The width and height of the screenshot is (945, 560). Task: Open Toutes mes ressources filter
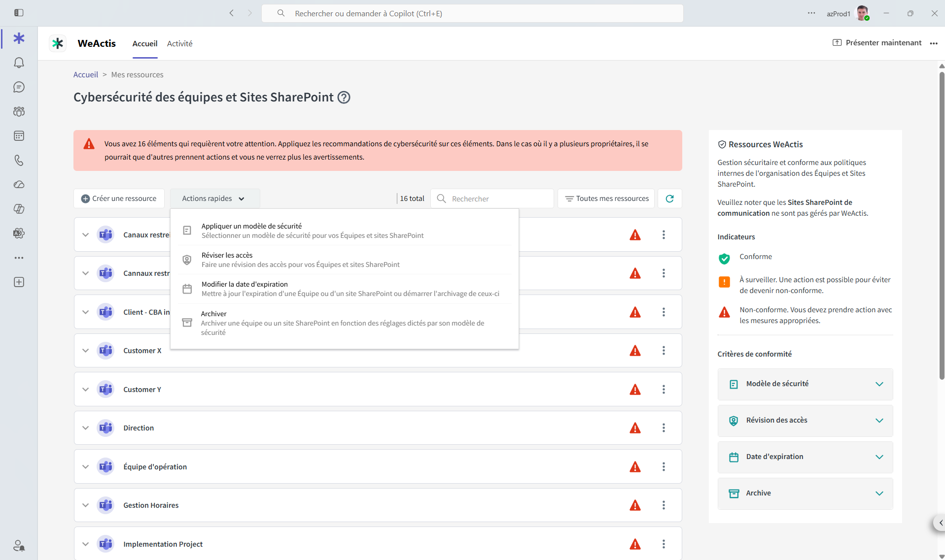click(x=606, y=198)
